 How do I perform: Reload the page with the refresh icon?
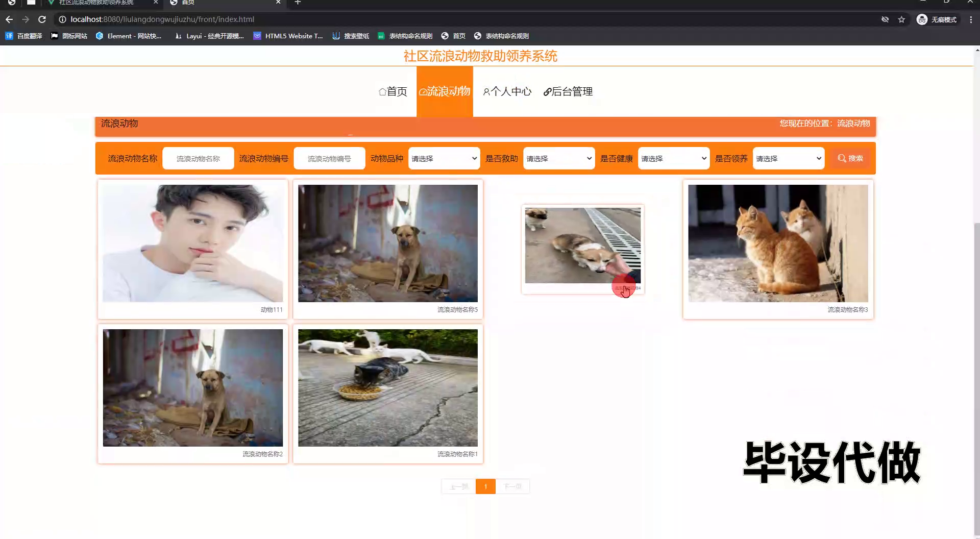pyautogui.click(x=42, y=19)
